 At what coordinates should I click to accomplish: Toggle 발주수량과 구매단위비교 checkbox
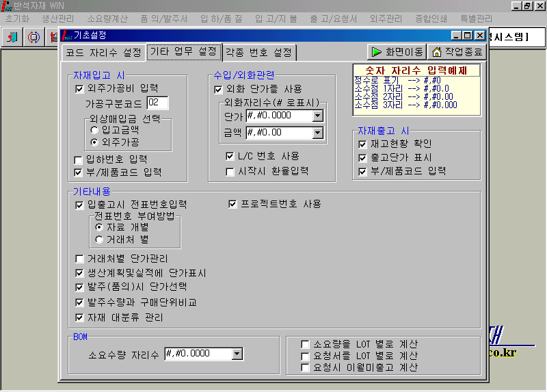click(79, 302)
